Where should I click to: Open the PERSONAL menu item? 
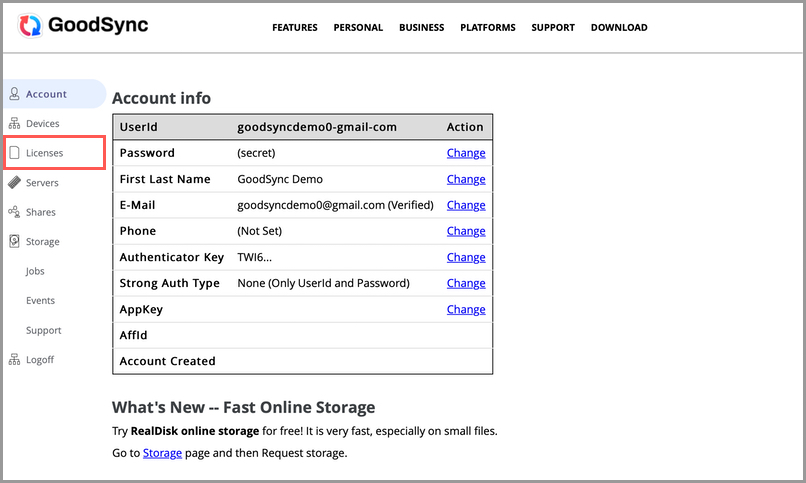[x=358, y=28]
